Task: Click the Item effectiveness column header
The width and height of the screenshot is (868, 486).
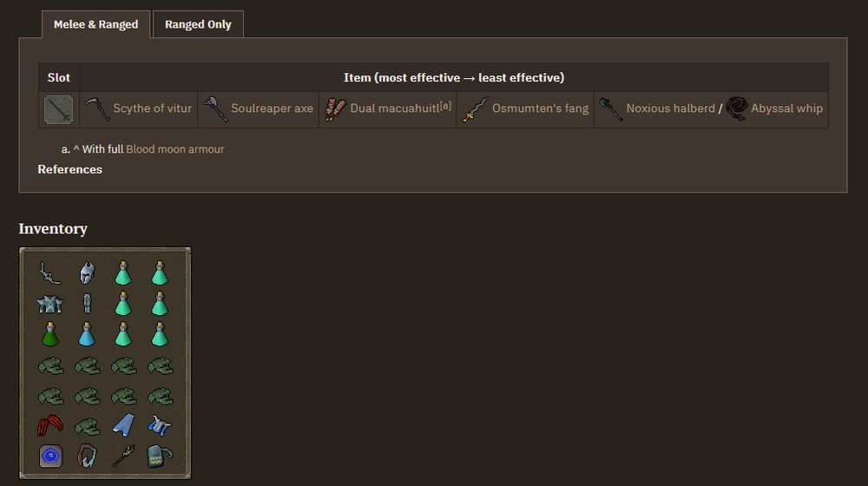Action: tap(454, 77)
